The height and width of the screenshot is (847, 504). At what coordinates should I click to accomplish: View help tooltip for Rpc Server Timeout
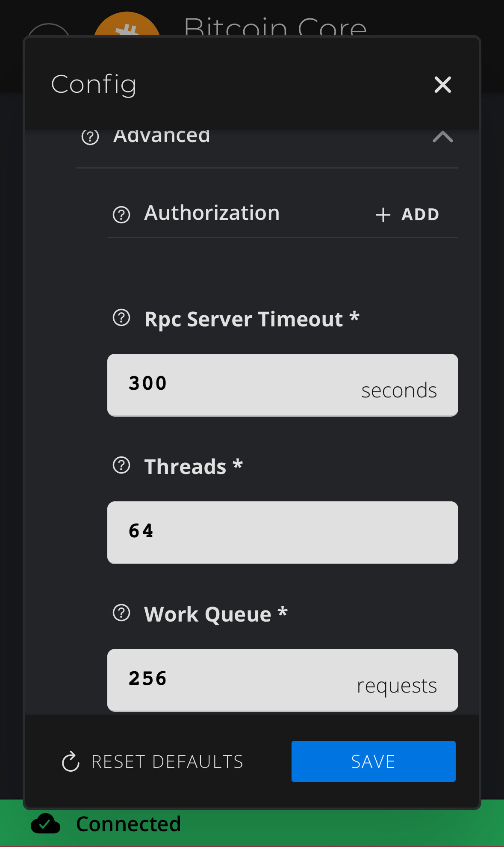click(x=121, y=318)
